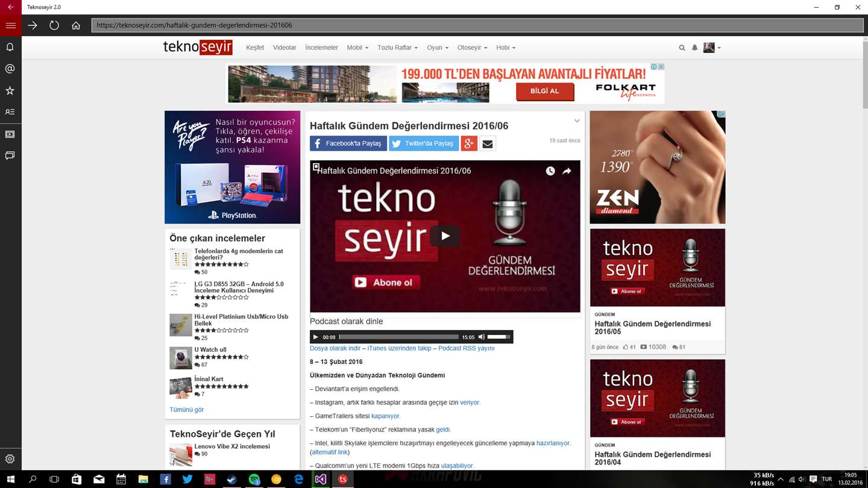868x488 pixels.
Task: Open the hamburger menu in the sidebar
Action: pyautogui.click(x=10, y=25)
